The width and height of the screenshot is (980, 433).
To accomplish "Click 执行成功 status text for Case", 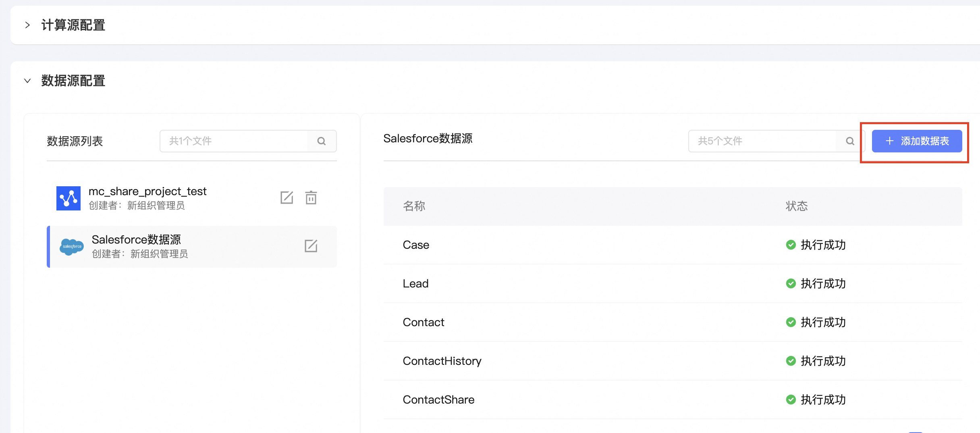I will click(823, 245).
